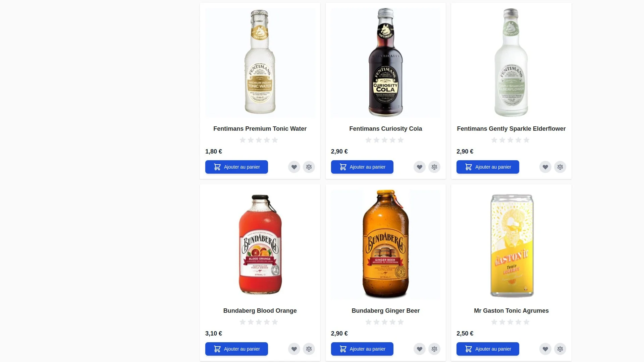Screen dimensions: 644x362
Task: Compare Mr Gaston Tonic Agrumes
Action: point(560,349)
